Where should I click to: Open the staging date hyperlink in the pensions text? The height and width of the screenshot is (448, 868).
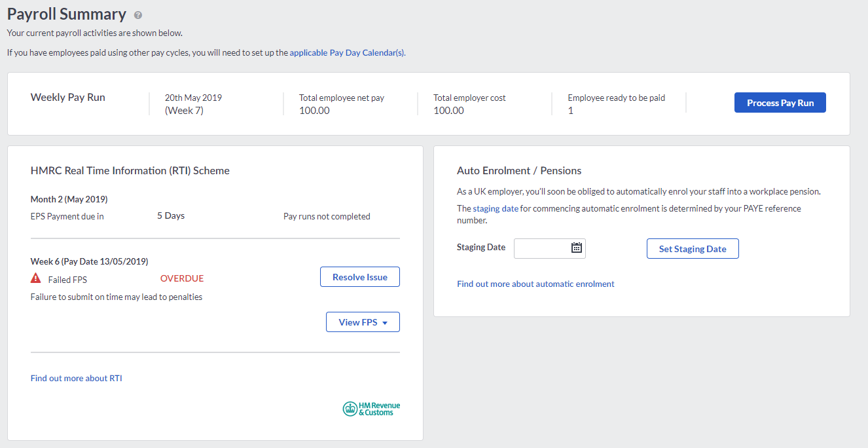click(x=496, y=208)
